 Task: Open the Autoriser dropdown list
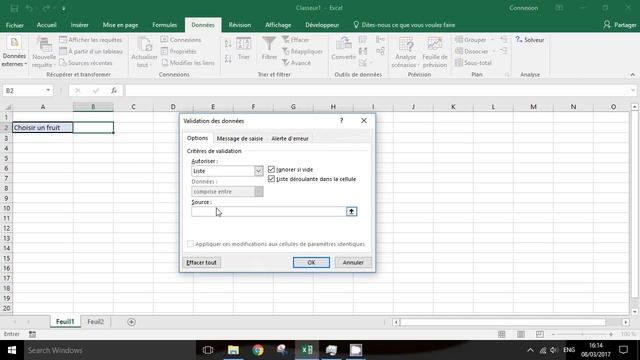pyautogui.click(x=258, y=171)
